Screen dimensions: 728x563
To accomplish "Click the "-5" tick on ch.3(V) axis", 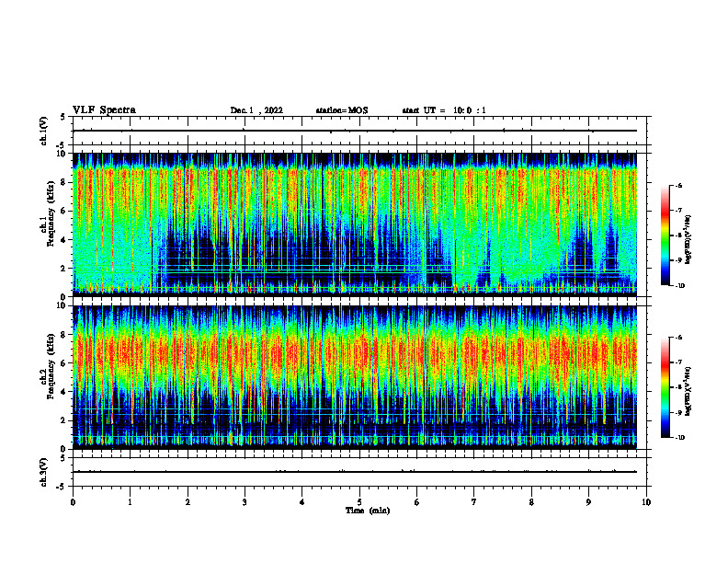I will (61, 487).
